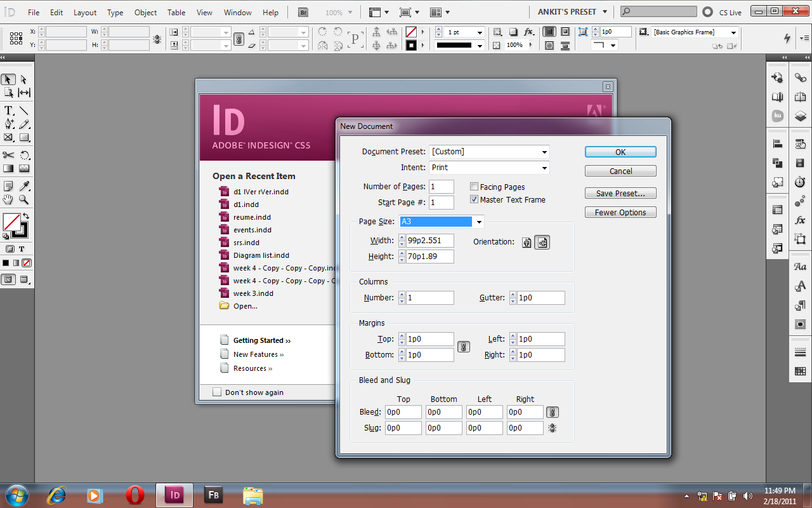Image resolution: width=812 pixels, height=508 pixels.
Task: Open the Window menu
Action: tap(238, 13)
